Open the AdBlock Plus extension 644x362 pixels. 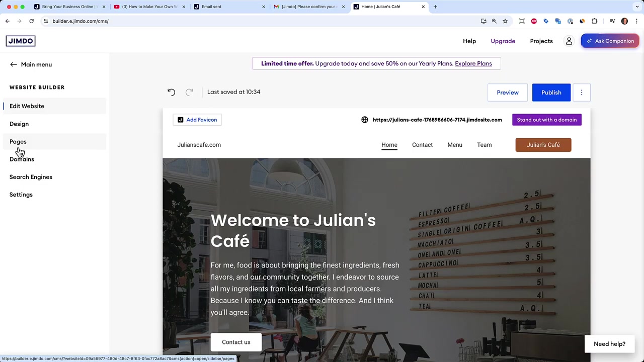(x=534, y=21)
